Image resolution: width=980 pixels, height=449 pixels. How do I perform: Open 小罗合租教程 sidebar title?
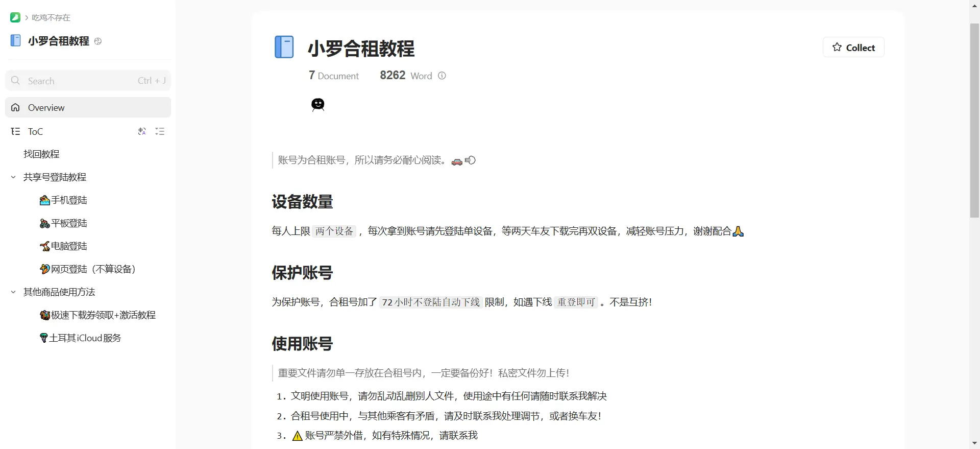pyautogui.click(x=59, y=41)
